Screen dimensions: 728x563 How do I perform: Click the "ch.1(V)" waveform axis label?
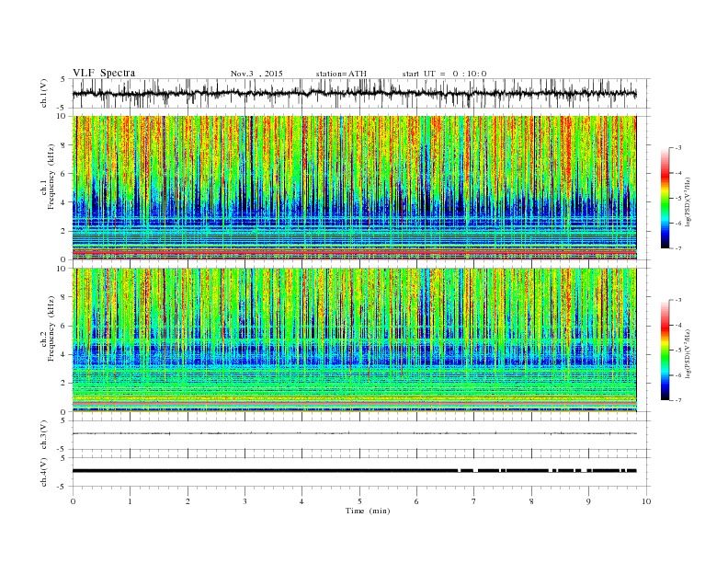[44, 93]
